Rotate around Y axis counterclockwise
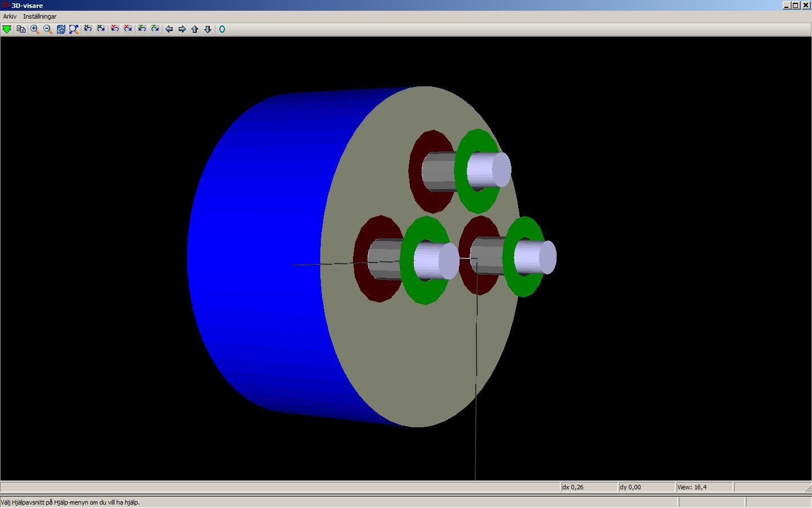This screenshot has height=508, width=812. [x=115, y=29]
